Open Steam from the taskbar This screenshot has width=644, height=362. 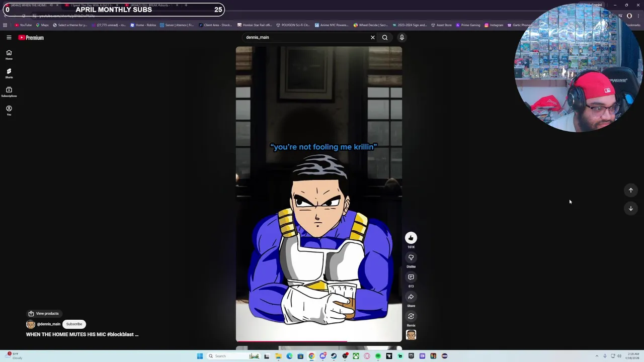[334, 356]
